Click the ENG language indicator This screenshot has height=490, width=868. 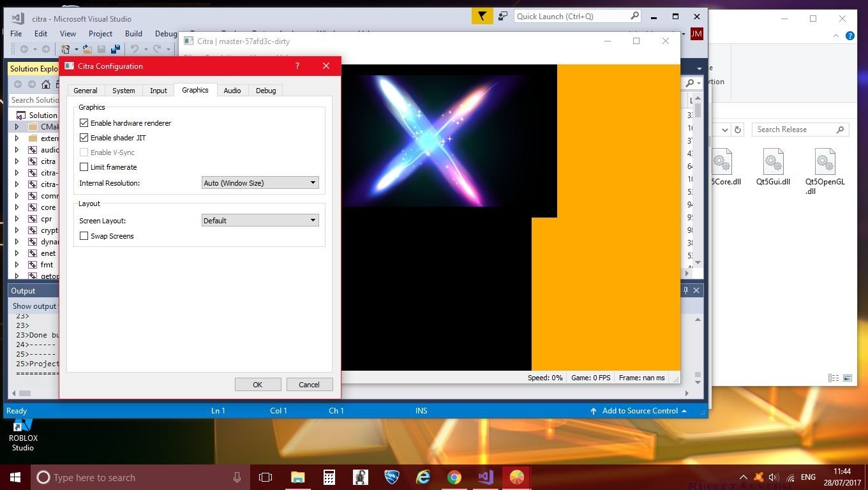point(808,477)
